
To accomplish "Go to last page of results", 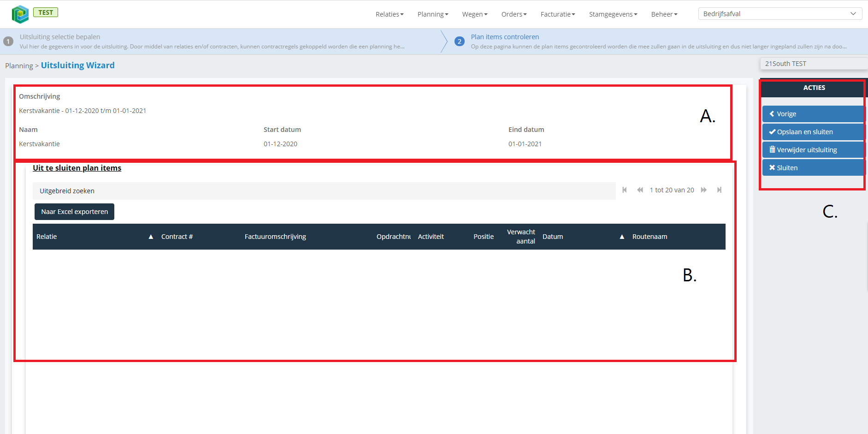I will (719, 190).
